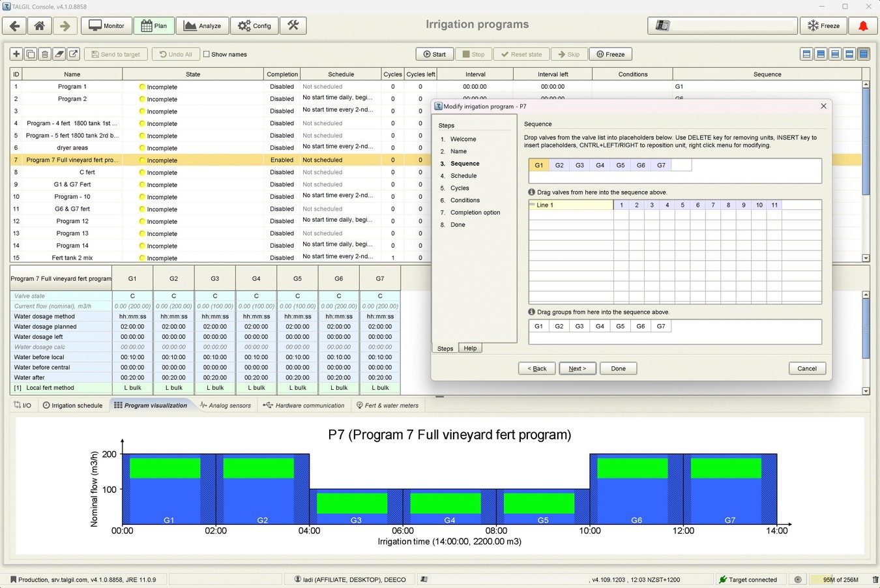Go to the Completion option wizard step
The width and height of the screenshot is (880, 588).
pyautogui.click(x=475, y=213)
